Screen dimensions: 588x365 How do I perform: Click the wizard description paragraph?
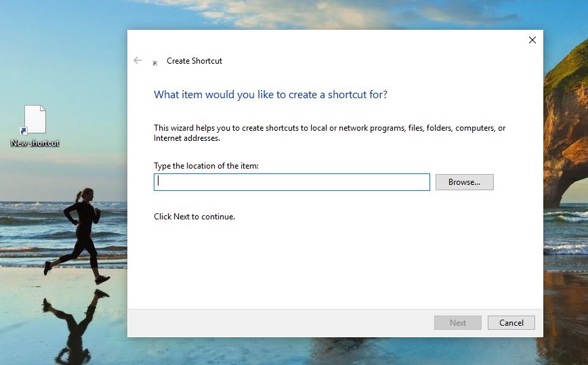click(329, 133)
